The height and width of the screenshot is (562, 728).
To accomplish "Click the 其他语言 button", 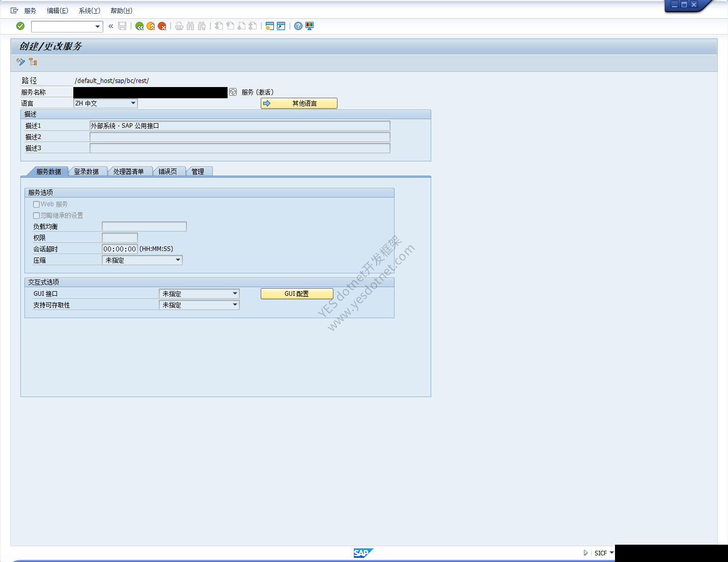I will (x=299, y=103).
